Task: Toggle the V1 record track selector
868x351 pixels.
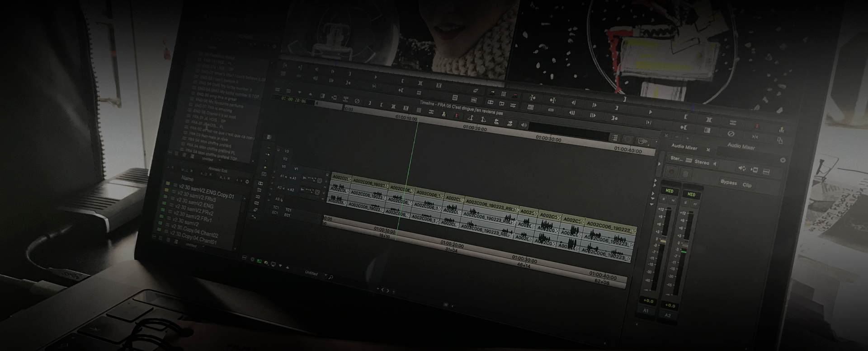Action: click(x=296, y=168)
